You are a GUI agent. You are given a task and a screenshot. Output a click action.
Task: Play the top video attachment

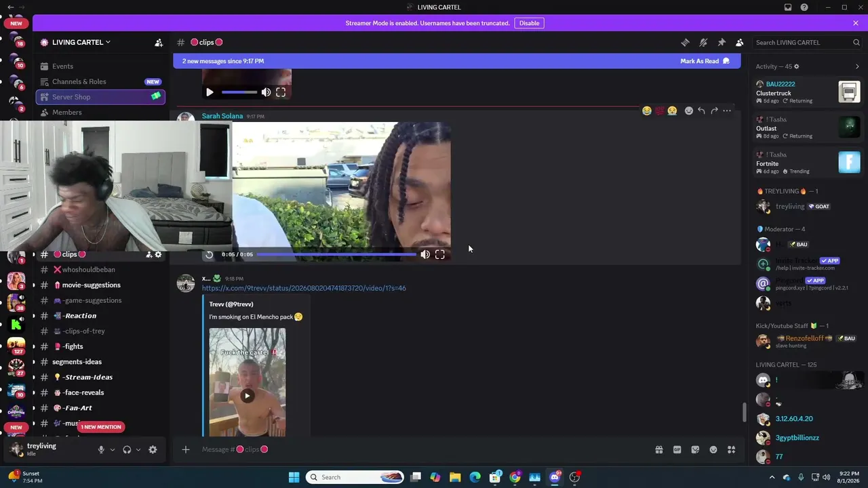tap(210, 92)
